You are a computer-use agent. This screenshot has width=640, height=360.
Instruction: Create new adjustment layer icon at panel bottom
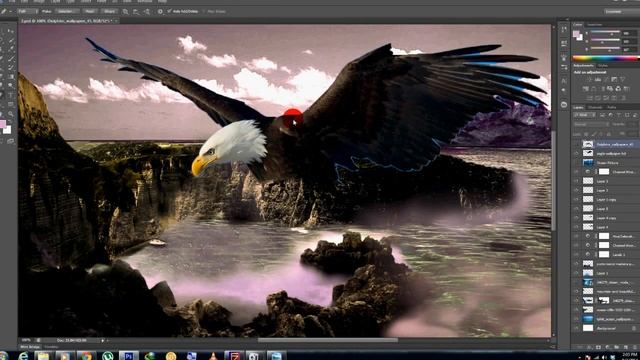(607, 347)
